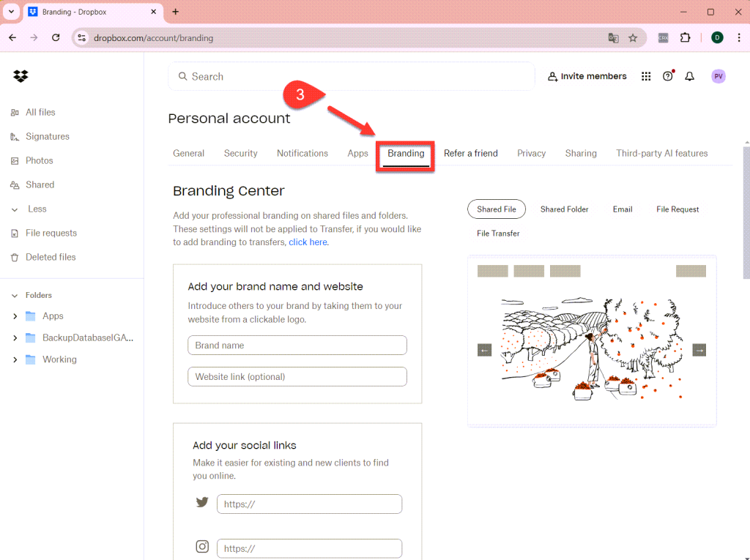Click the Brand name input field
Screen dimensions: 750x560
pyautogui.click(x=297, y=346)
